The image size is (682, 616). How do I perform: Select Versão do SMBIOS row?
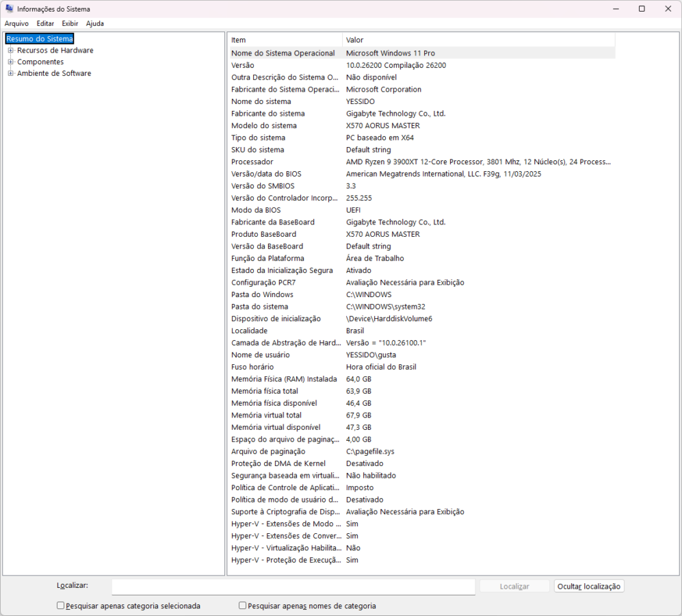click(422, 186)
